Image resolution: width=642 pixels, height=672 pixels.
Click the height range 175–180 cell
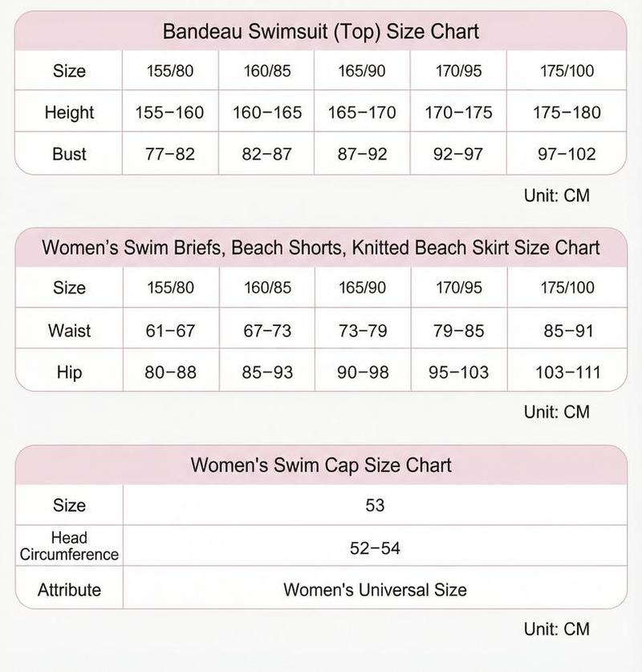(567, 112)
